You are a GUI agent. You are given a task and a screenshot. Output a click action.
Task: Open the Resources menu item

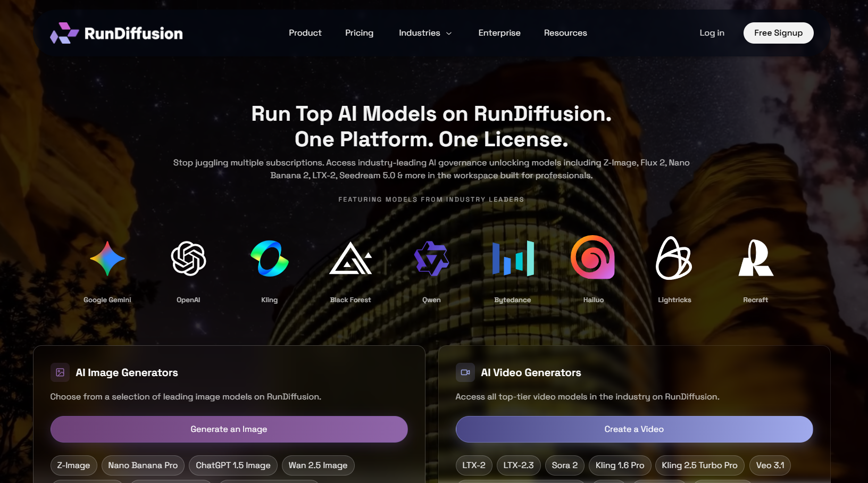tap(565, 33)
